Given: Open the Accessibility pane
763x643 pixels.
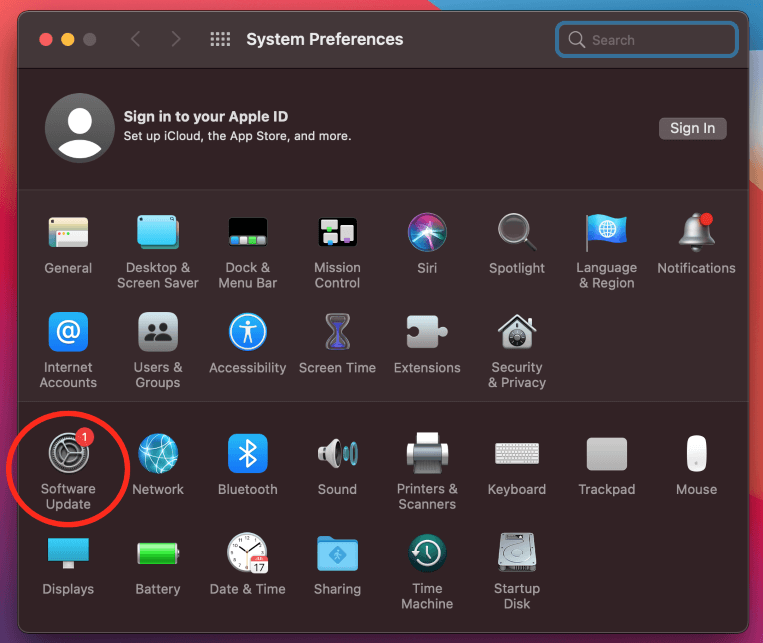Looking at the screenshot, I should point(247,333).
